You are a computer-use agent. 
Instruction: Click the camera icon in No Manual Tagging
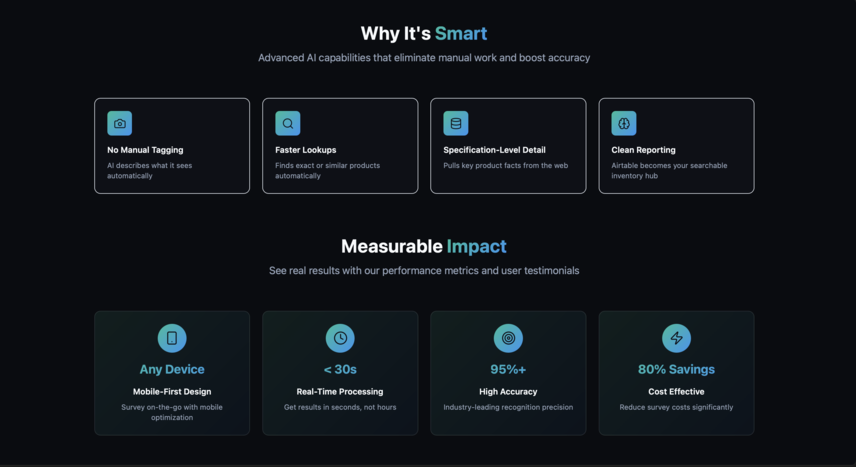[x=120, y=123]
